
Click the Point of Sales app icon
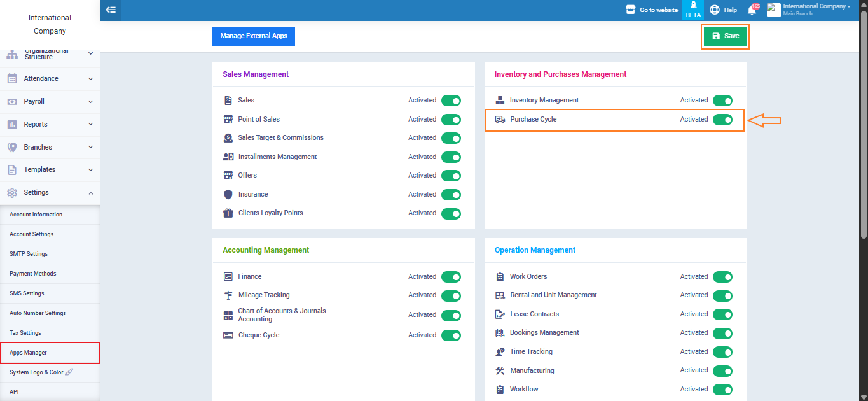(228, 120)
